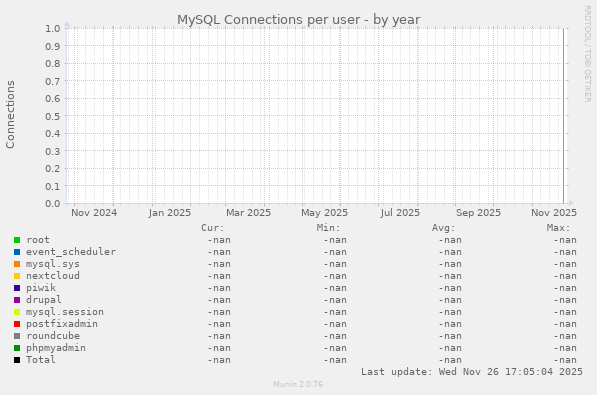Image resolution: width=597 pixels, height=395 pixels.
Task: Click the 'Connections' vertical axis label
Action: (x=10, y=115)
